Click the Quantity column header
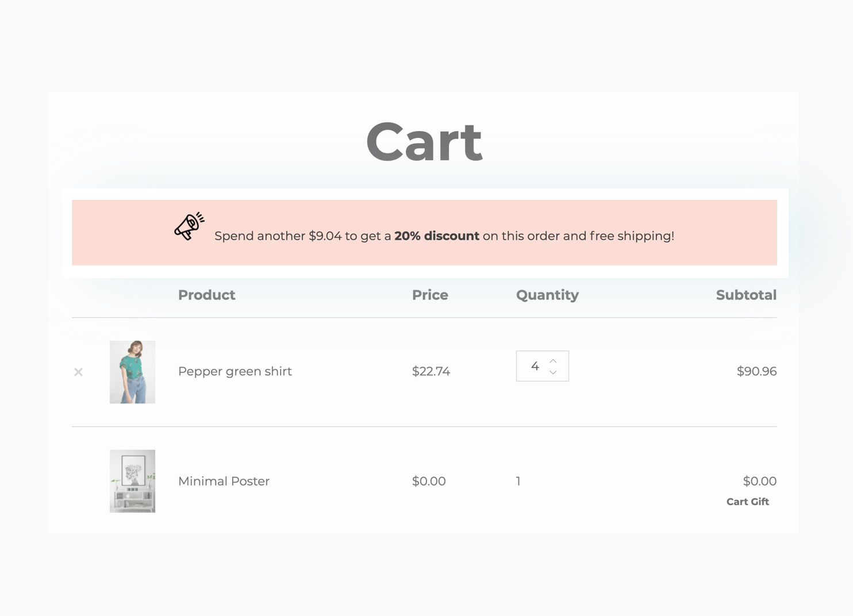This screenshot has height=616, width=853. [547, 295]
